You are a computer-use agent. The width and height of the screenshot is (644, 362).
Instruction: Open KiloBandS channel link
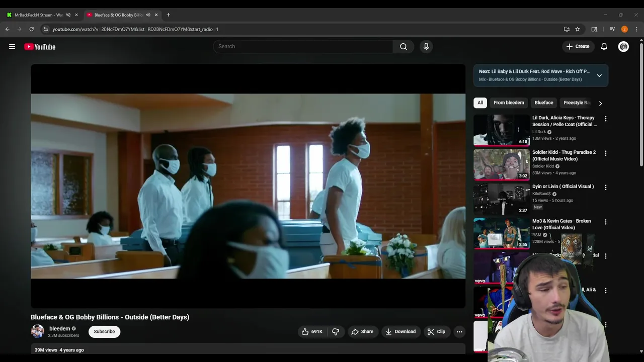541,194
